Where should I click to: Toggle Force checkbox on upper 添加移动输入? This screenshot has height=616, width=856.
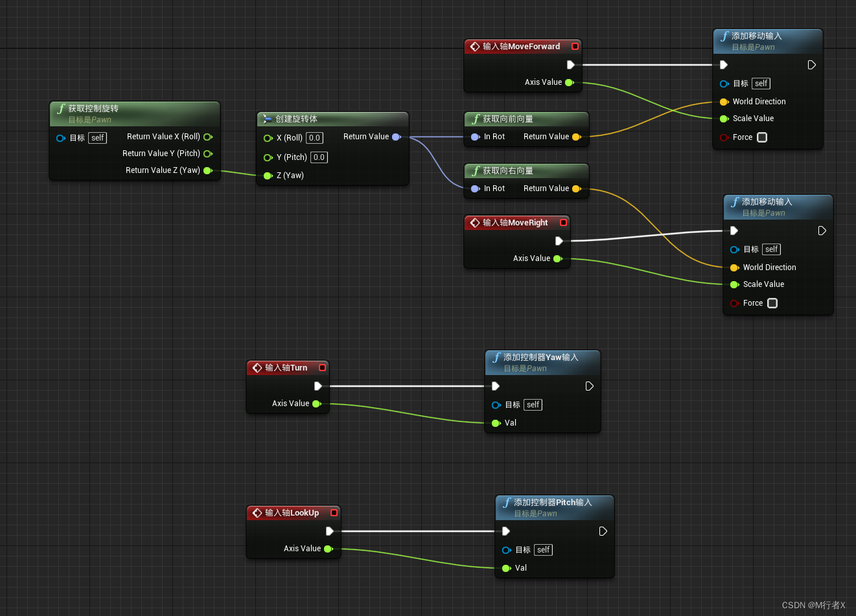click(x=762, y=137)
